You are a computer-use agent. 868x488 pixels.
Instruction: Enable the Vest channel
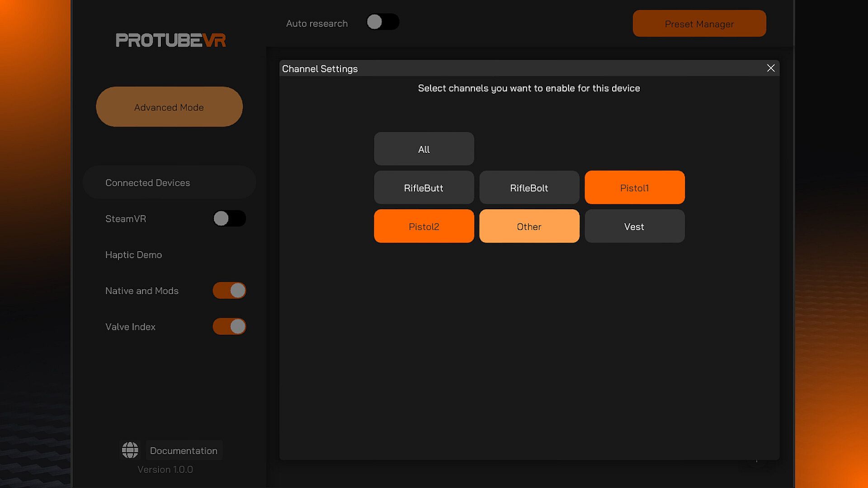point(634,226)
